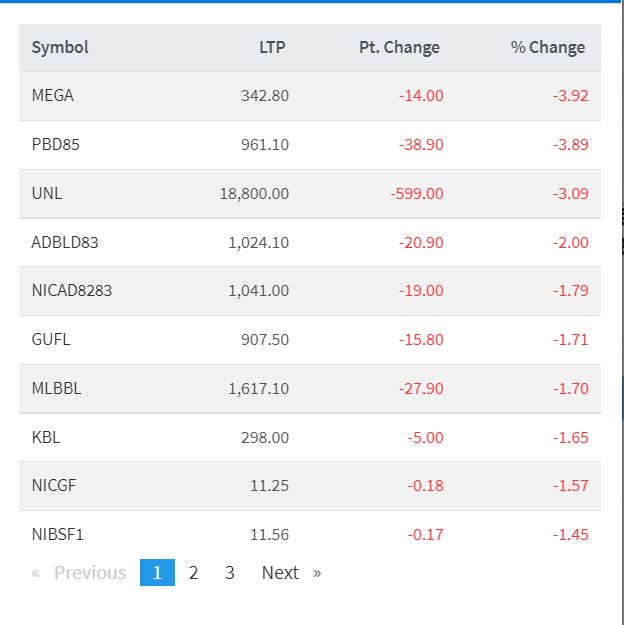Select the NICGF symbol
624x625 pixels.
pyautogui.click(x=54, y=486)
